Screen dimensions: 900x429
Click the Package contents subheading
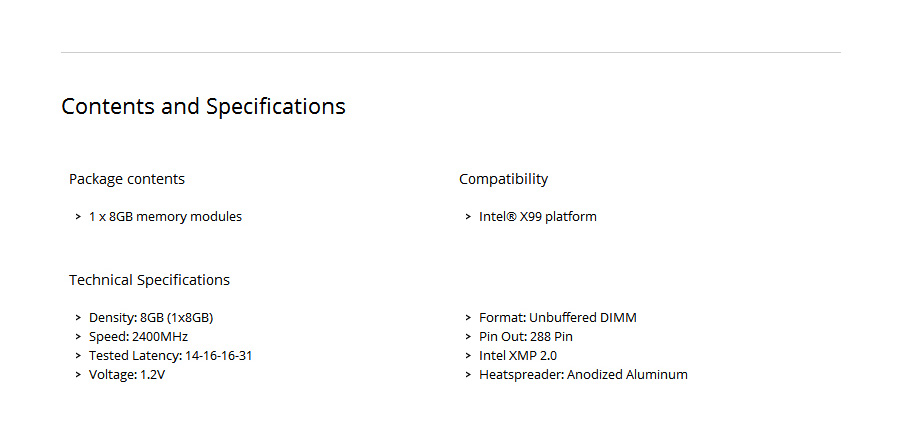[x=127, y=179]
